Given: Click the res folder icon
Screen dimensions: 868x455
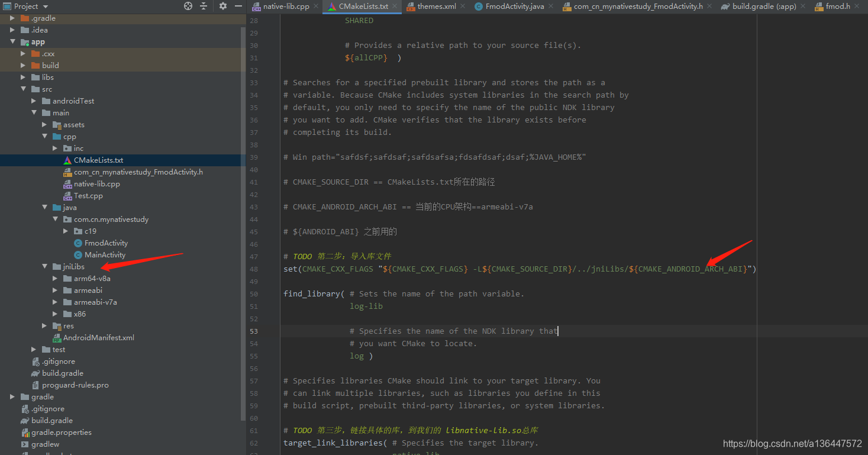Looking at the screenshot, I should (x=57, y=326).
